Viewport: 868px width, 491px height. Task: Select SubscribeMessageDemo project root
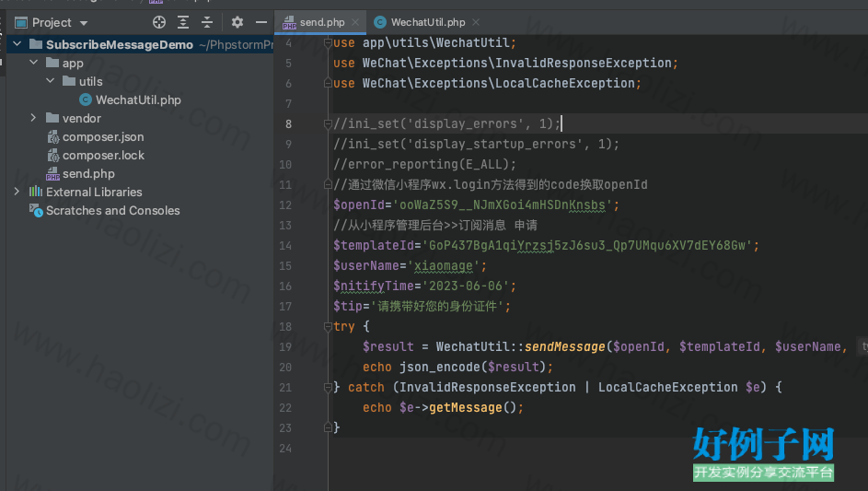[x=120, y=44]
